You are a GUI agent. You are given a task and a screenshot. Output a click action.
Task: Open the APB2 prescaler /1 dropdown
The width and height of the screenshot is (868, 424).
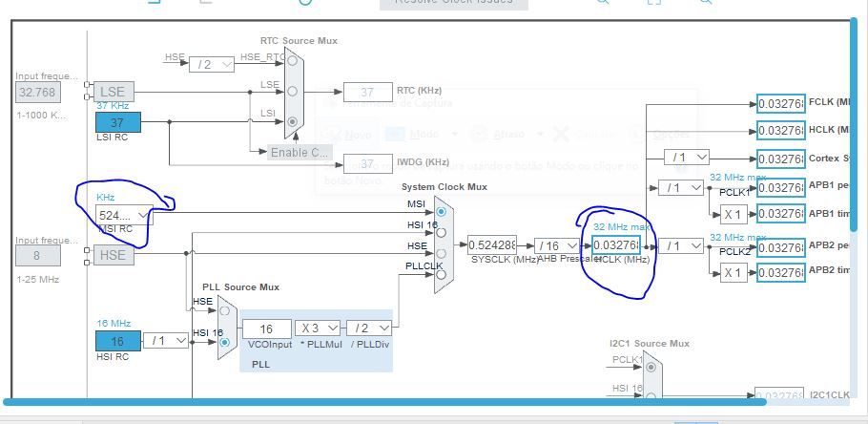(681, 245)
